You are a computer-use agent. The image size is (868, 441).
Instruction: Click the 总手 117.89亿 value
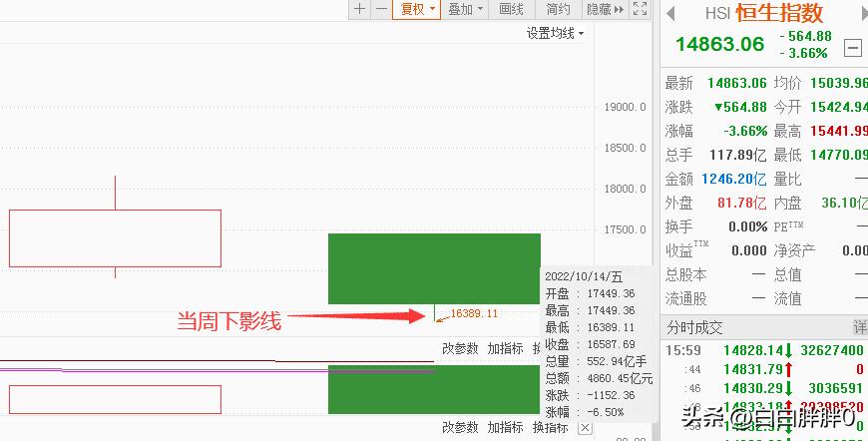[738, 155]
